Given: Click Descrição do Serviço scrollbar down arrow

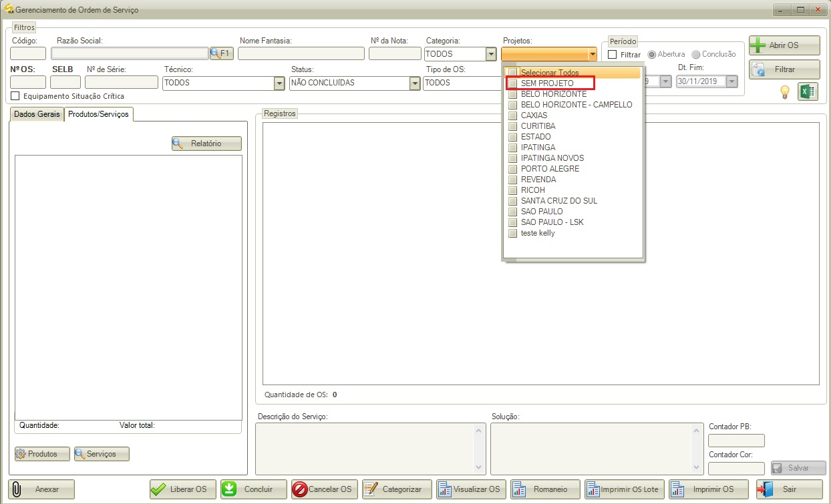Looking at the screenshot, I should point(480,469).
